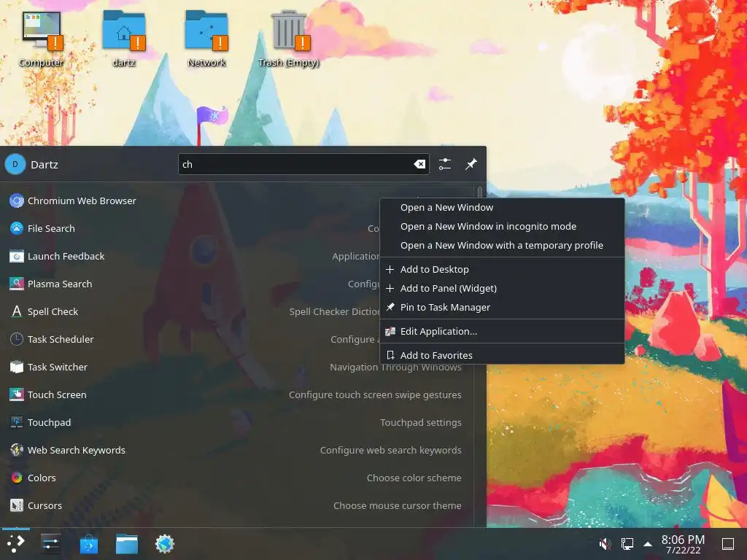Screen dimensions: 747x560
Task: Click the Dartz username label
Action: tap(44, 165)
